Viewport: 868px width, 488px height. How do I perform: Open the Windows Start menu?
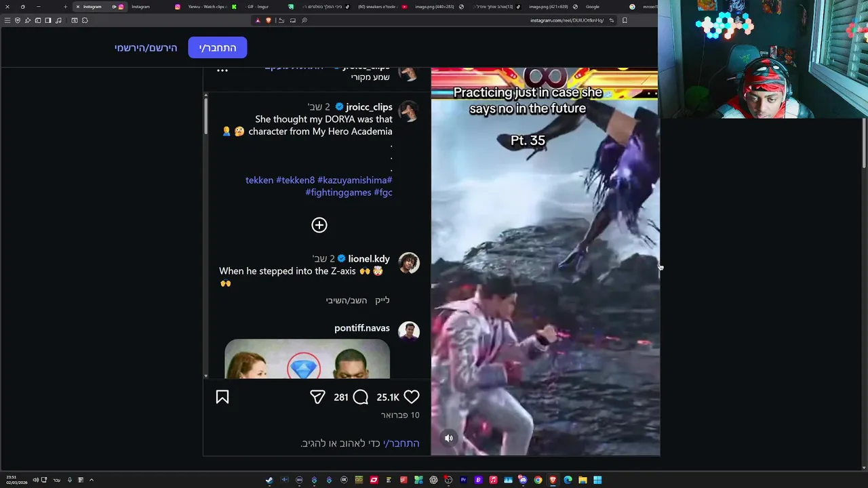pos(597,480)
